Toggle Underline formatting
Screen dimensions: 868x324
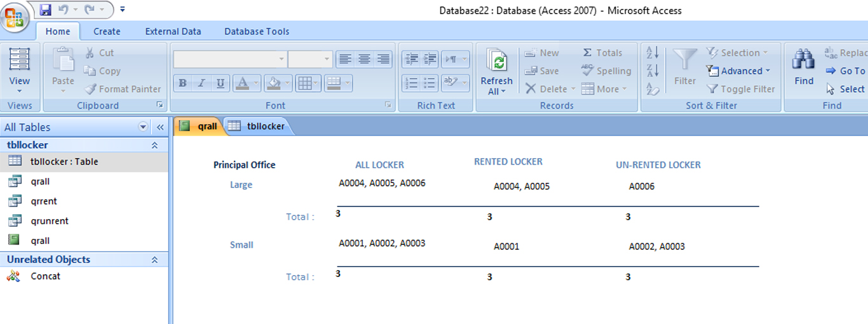220,83
